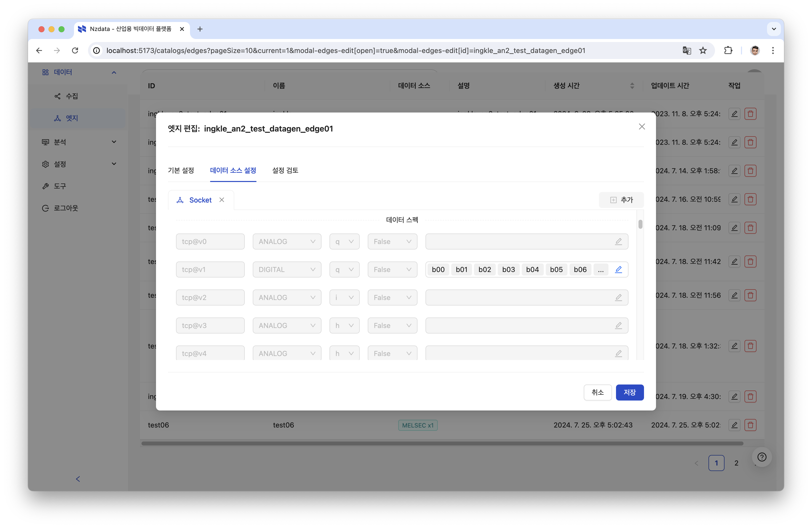View site information icon in address bar
Screen dimensions: 812x528
97,50
